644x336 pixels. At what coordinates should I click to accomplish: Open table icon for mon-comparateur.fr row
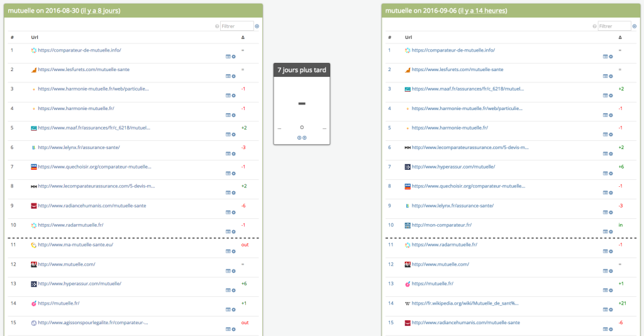click(606, 232)
